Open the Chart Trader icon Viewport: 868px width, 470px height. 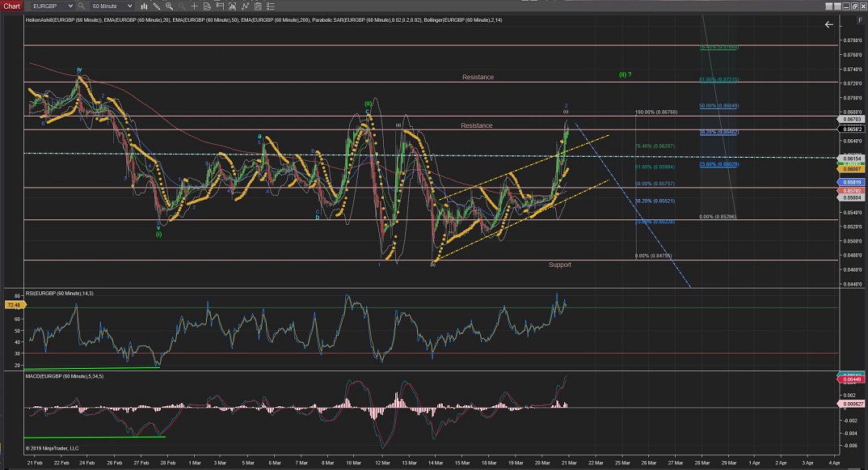[220, 6]
